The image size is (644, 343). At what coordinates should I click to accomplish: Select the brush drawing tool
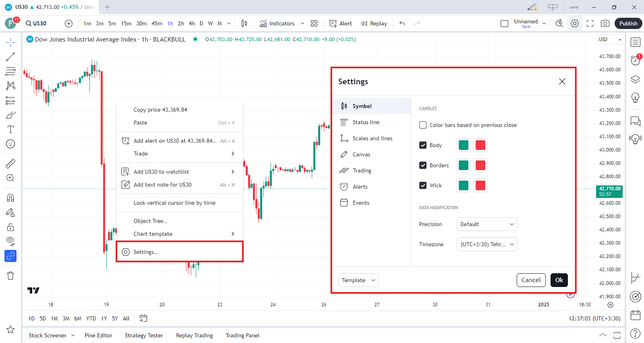pyautogui.click(x=10, y=115)
